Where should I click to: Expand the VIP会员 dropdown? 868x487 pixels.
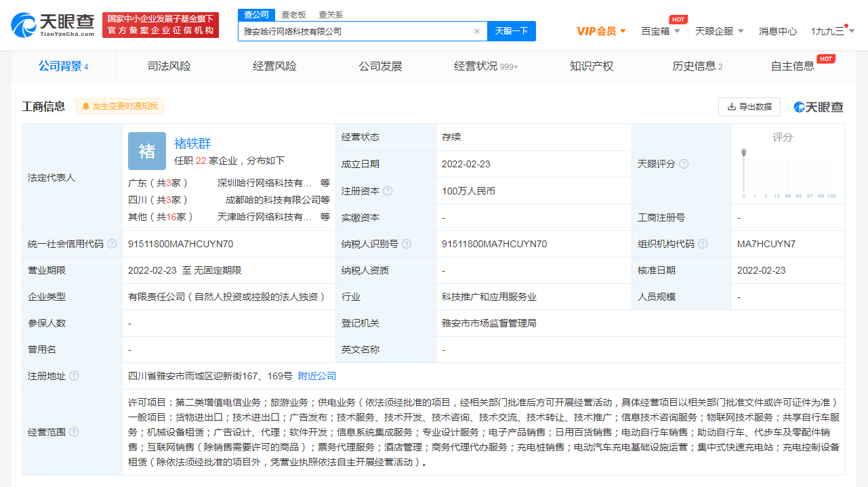(x=601, y=31)
